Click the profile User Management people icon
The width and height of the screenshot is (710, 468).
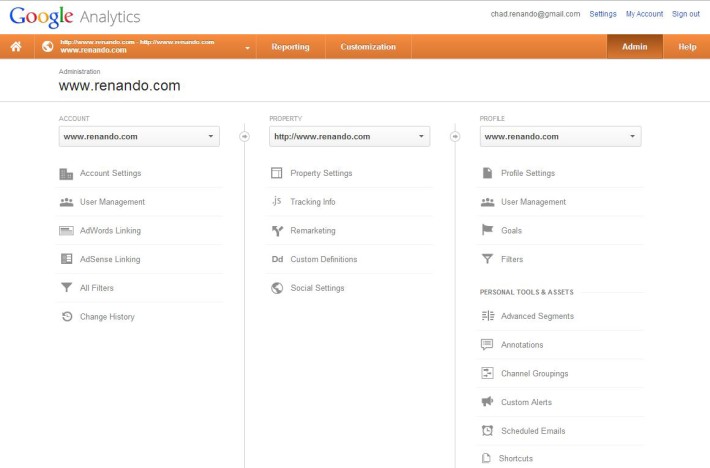[487, 202]
